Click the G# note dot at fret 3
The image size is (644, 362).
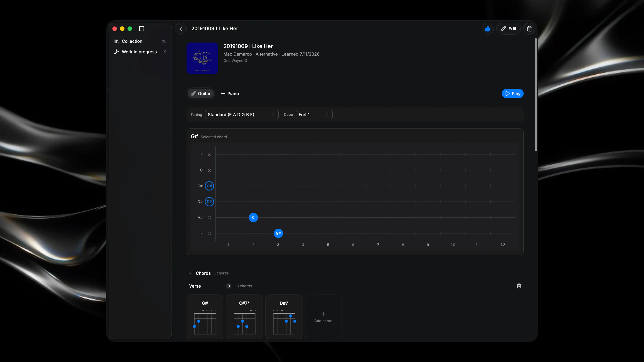[x=278, y=233]
